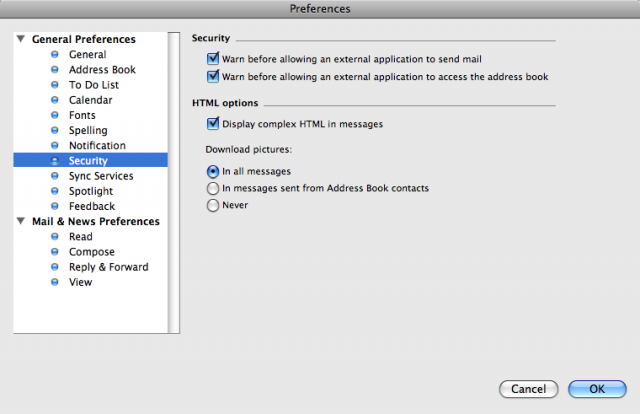Open the Compose preferences pane
Viewport: 640px width, 414px height.
coord(91,252)
